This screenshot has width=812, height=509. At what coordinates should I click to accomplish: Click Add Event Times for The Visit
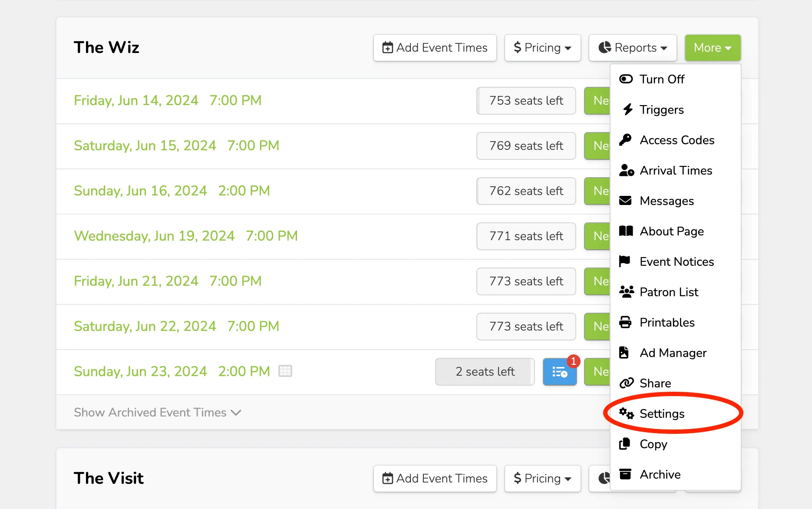point(435,479)
